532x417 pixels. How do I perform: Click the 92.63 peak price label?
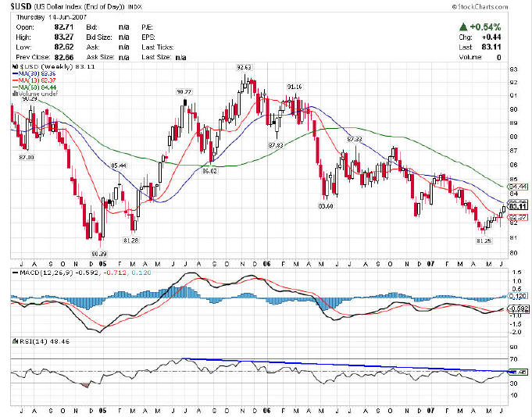pos(244,67)
